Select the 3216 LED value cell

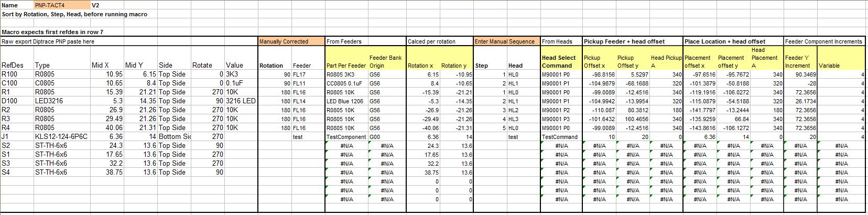[x=240, y=101]
